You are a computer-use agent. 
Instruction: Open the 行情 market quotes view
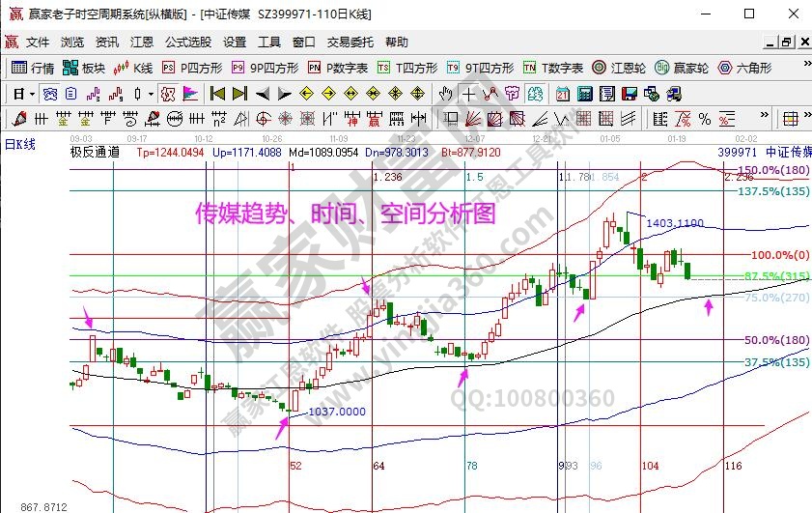point(31,68)
